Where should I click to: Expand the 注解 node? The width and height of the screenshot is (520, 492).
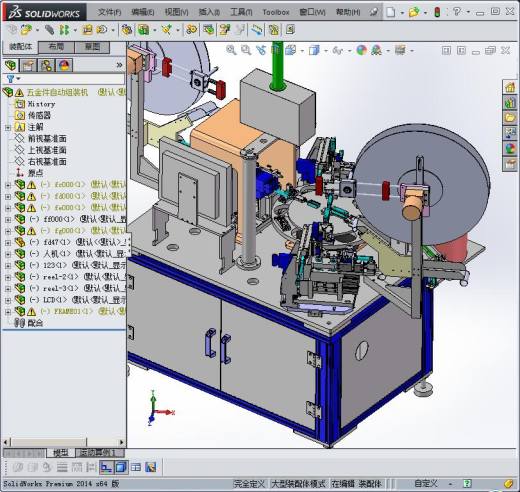8,127
